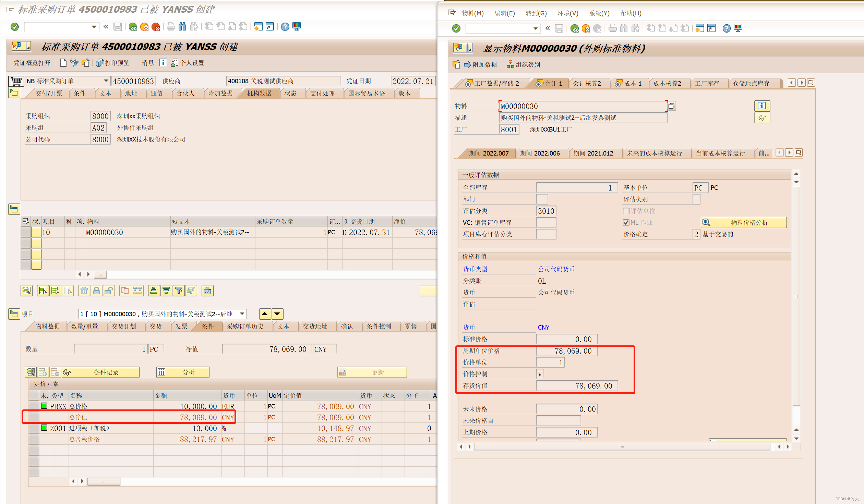Click the green checkmark Enter icon in left window
The width and height of the screenshot is (864, 504).
click(x=15, y=27)
